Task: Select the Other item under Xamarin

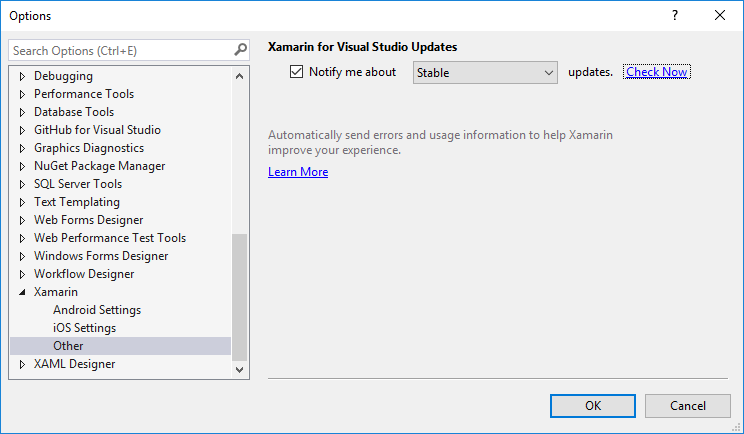Action: 121,346
